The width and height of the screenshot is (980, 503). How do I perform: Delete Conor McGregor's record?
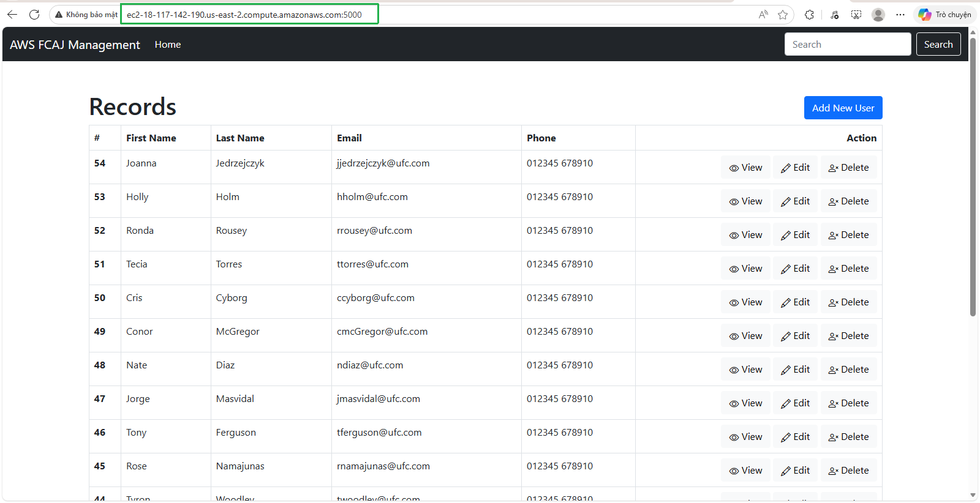(x=848, y=336)
